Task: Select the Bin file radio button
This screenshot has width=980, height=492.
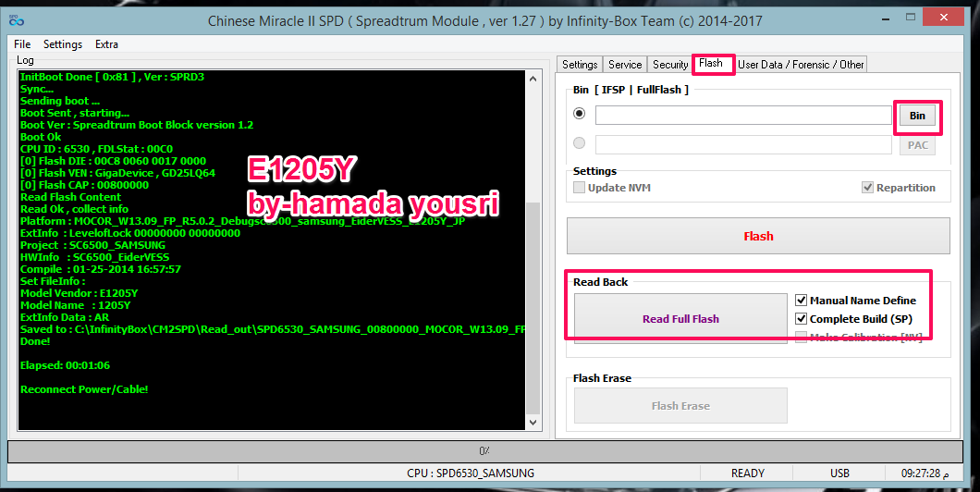Action: pos(580,114)
